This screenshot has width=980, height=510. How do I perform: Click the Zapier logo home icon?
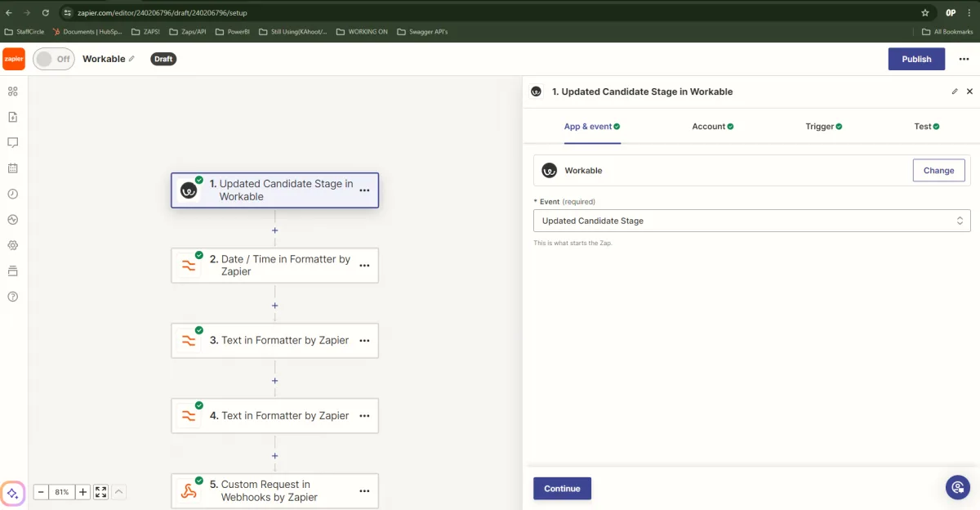point(14,59)
